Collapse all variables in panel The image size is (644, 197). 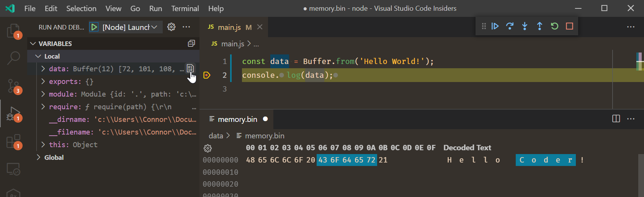point(191,44)
